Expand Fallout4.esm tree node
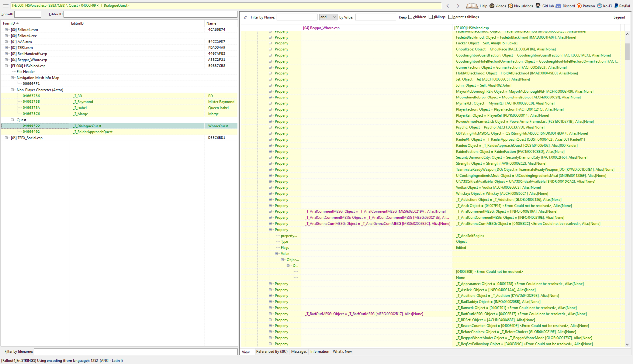633x364 pixels. click(6, 30)
